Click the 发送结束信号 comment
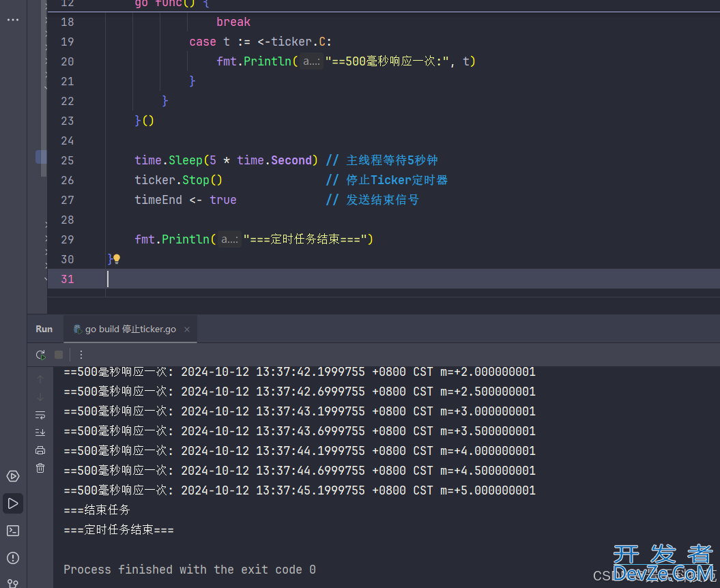720x588 pixels. click(382, 200)
